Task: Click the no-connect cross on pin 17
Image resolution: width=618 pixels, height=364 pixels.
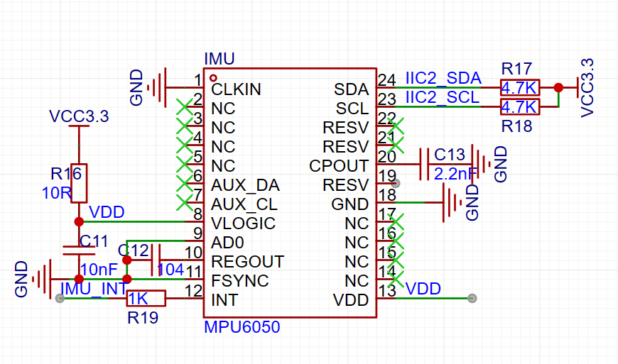Action: [x=396, y=222]
